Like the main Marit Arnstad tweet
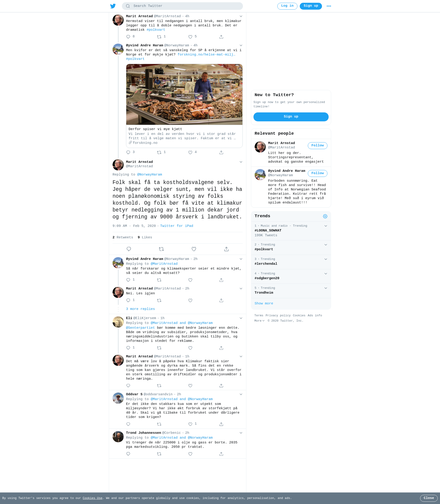The height and width of the screenshot is (504, 440). 194,249
